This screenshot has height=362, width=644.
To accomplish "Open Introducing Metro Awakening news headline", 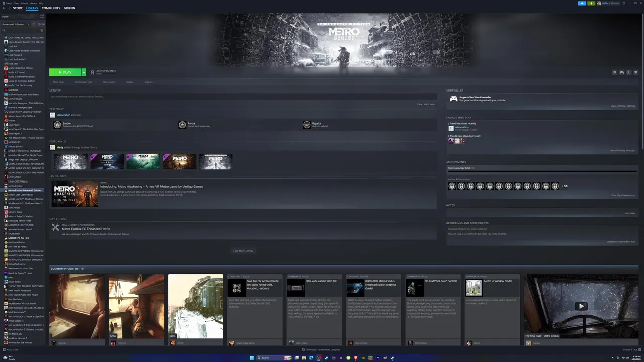I will tap(151, 186).
